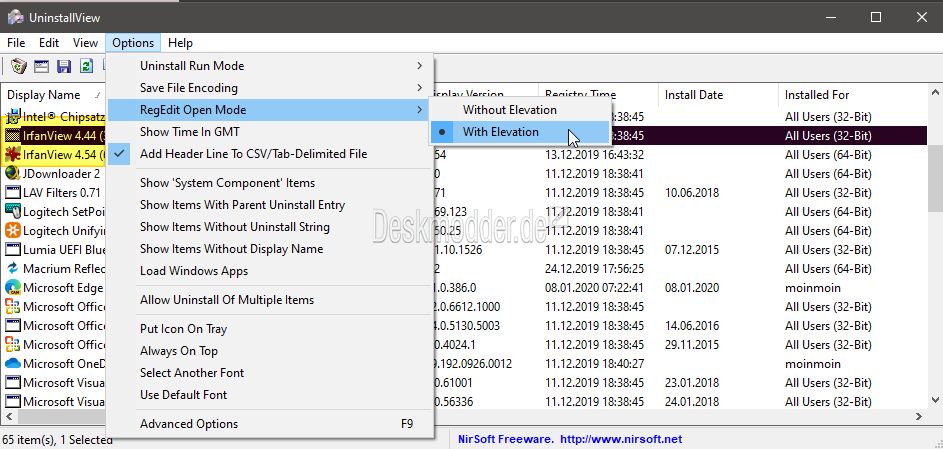The width and height of the screenshot is (943, 449).
Task: Expand 'Save File Encoding' submenu
Action: point(270,88)
